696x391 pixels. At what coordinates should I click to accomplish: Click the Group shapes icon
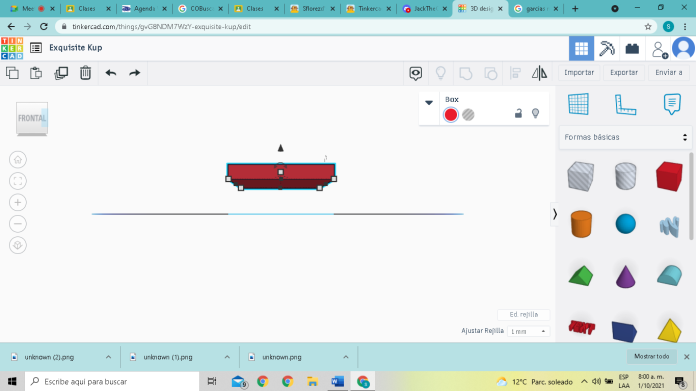pyautogui.click(x=466, y=73)
